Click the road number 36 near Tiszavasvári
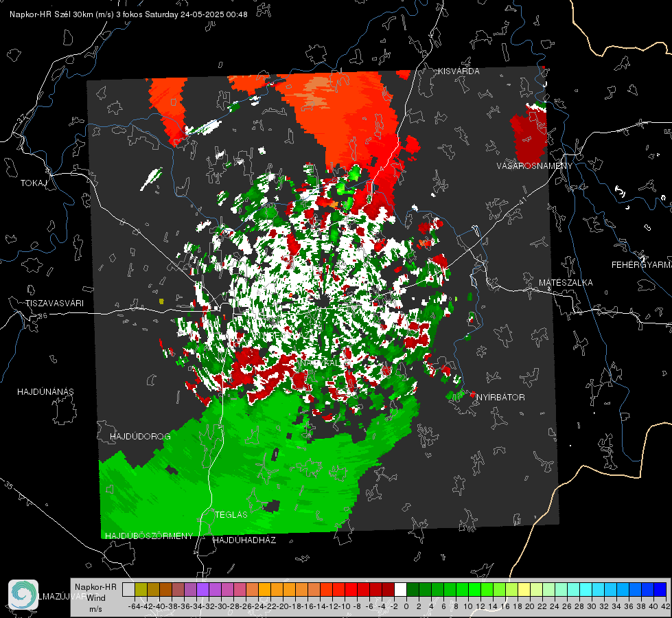The height and width of the screenshot is (618, 672). click(43, 316)
